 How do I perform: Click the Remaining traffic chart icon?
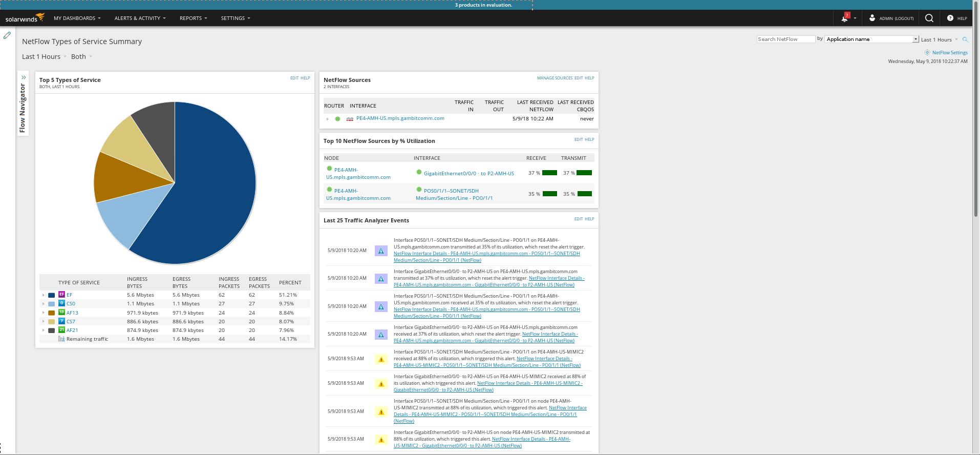61,339
